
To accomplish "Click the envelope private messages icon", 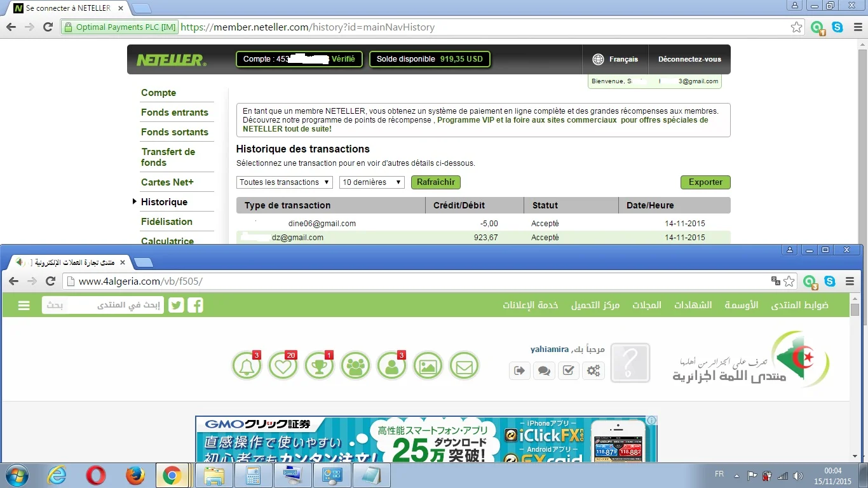I will 464,367.
